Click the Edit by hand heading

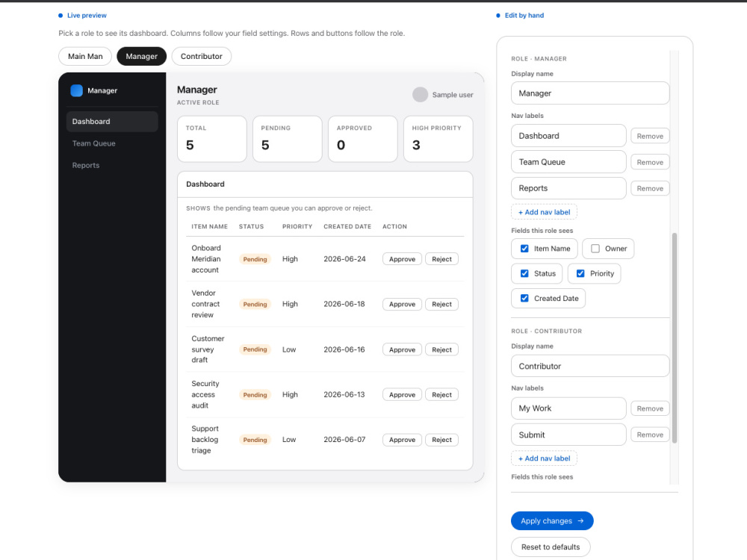tap(524, 15)
